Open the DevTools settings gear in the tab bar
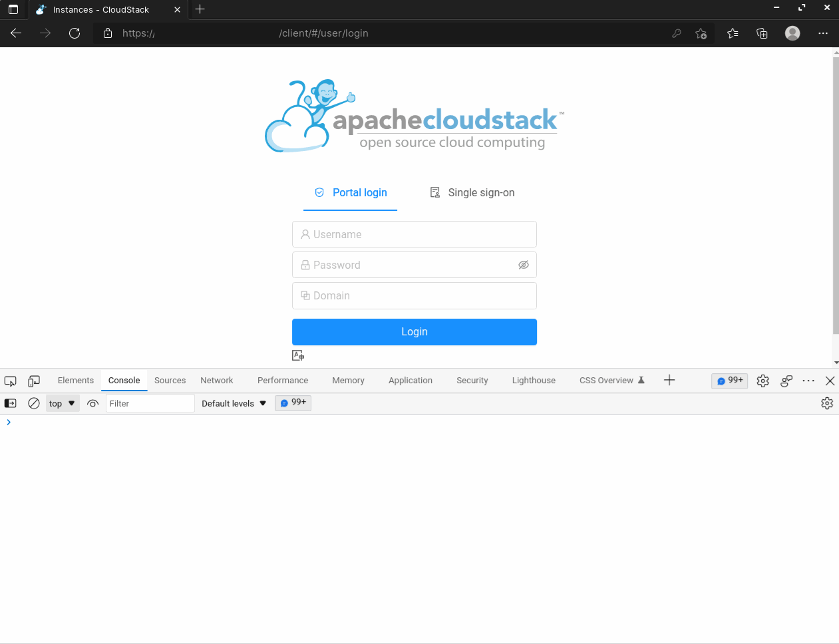 pyautogui.click(x=763, y=381)
